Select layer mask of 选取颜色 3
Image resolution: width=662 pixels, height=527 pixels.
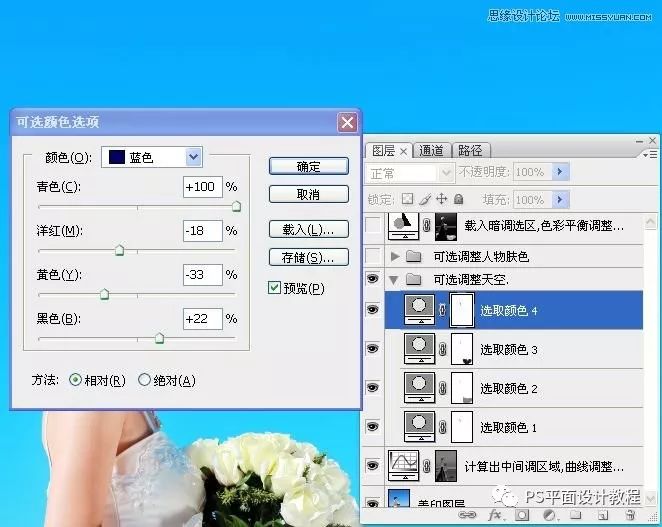coord(462,349)
